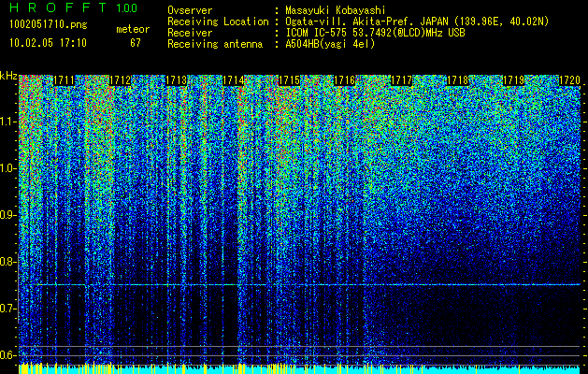588x374 pixels.
Task: Click the 1718 time marker
Action: [457, 80]
